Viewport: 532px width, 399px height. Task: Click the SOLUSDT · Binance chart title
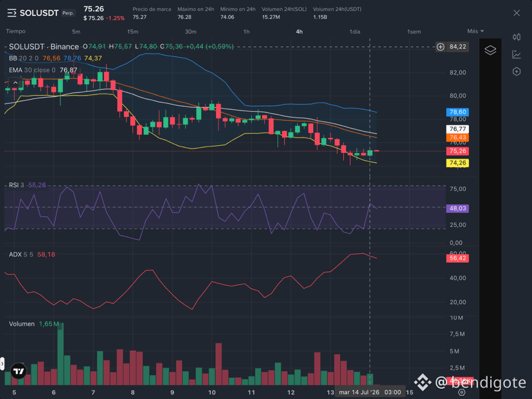pyautogui.click(x=44, y=47)
